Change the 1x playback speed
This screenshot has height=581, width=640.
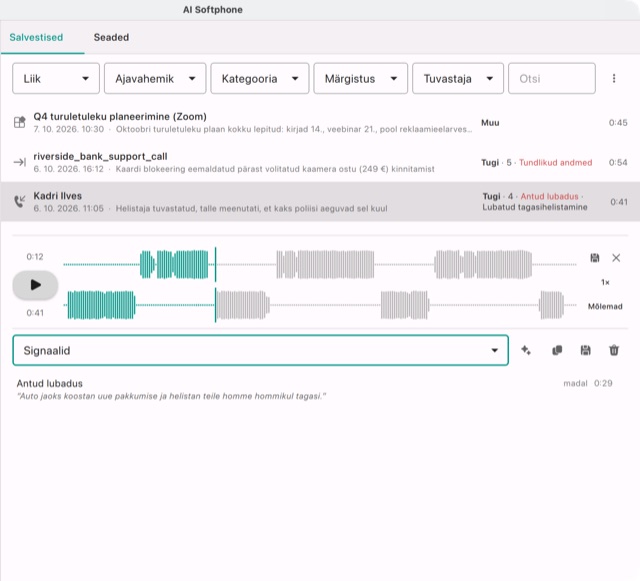click(605, 282)
